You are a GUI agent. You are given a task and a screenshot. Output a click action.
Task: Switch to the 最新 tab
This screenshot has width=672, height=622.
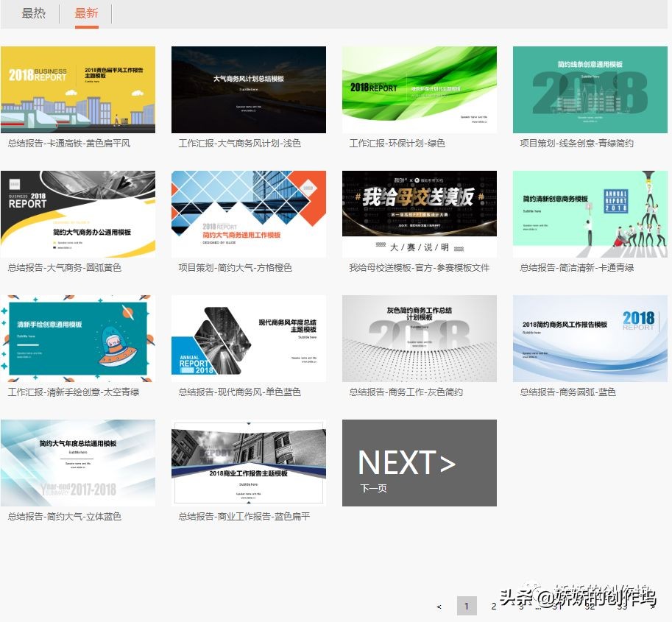pyautogui.click(x=86, y=13)
